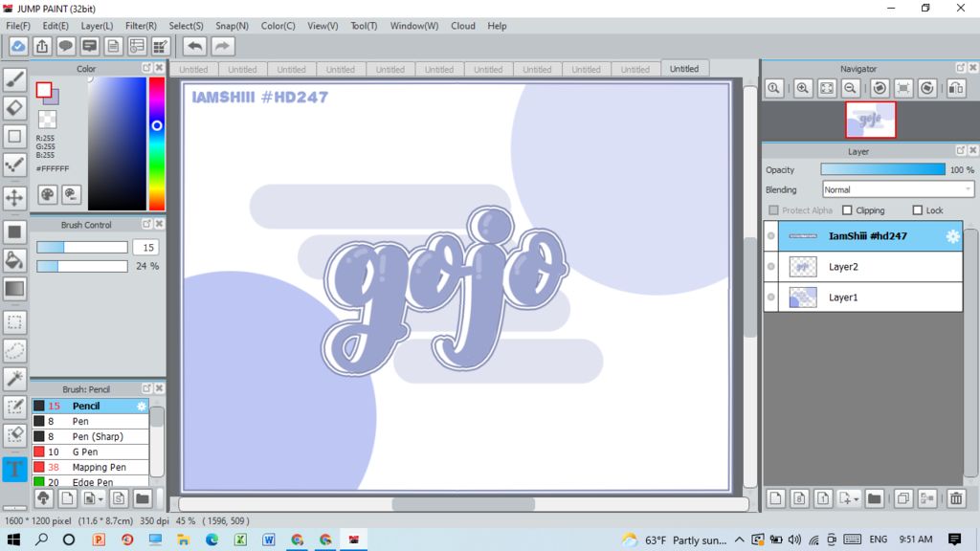
Task: Click Navigator fit-to-window icon
Action: (826, 88)
